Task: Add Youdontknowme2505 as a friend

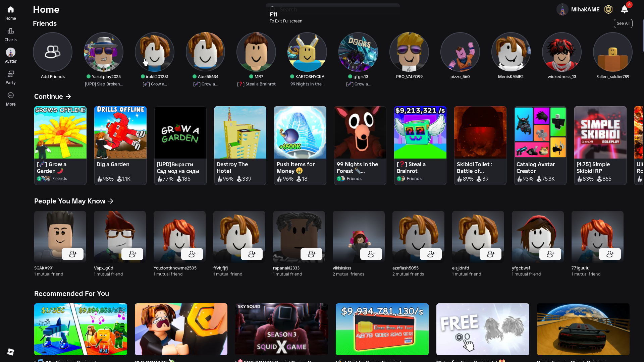Action: tap(192, 254)
